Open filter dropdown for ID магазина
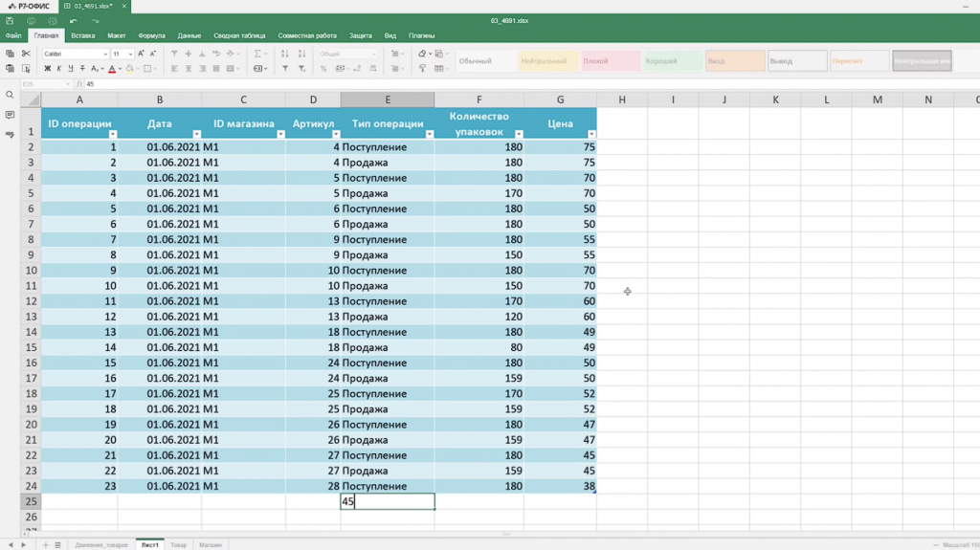This screenshot has width=980, height=550. [280, 134]
